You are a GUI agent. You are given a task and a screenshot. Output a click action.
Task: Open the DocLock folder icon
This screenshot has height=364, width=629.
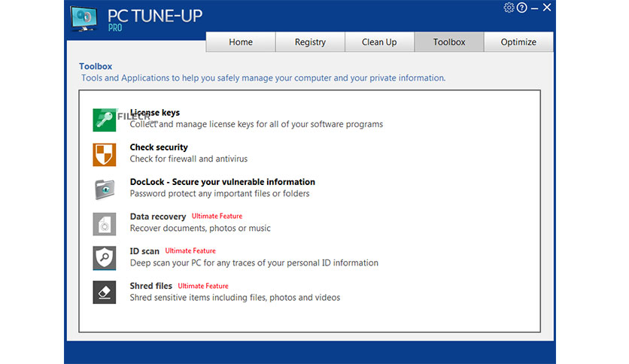click(105, 190)
